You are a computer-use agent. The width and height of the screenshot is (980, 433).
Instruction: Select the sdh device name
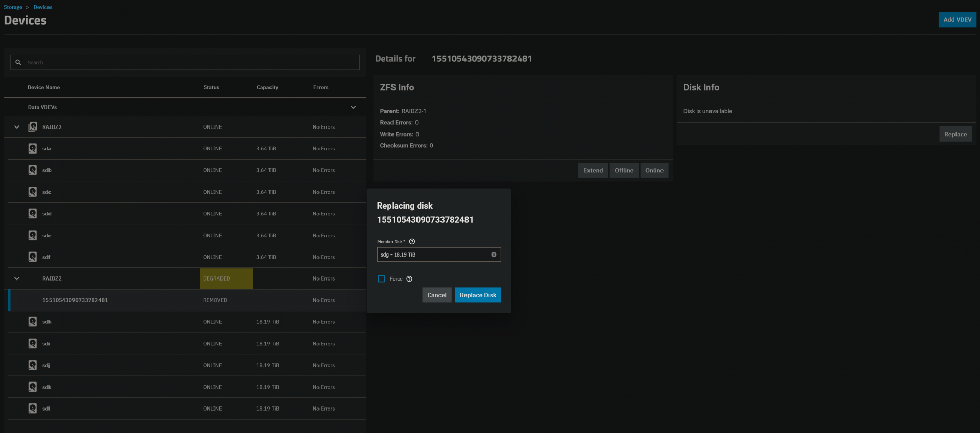coord(47,322)
